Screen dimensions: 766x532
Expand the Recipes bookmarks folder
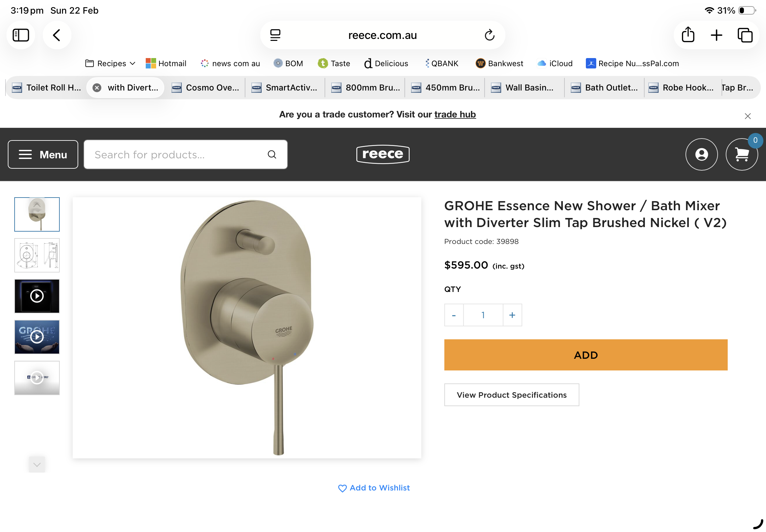110,63
